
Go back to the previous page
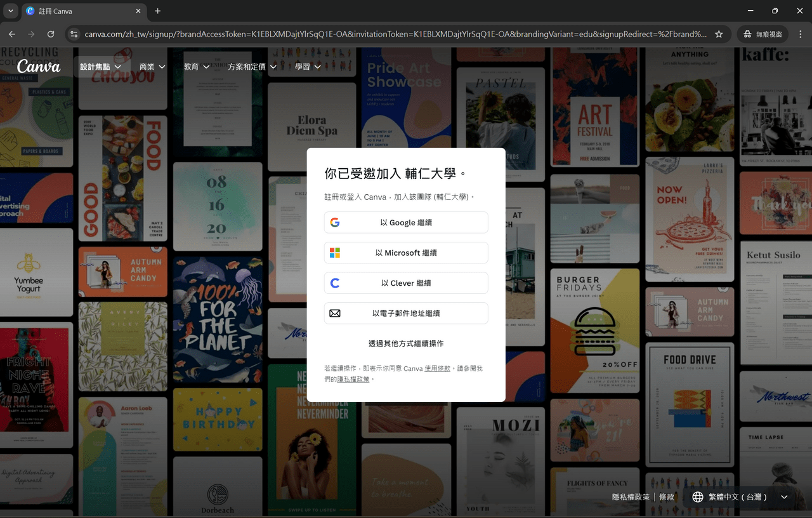(x=11, y=34)
